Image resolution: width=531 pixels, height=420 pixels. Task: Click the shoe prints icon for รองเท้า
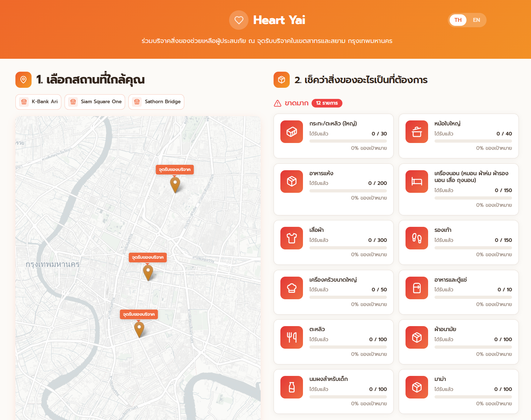pyautogui.click(x=417, y=238)
